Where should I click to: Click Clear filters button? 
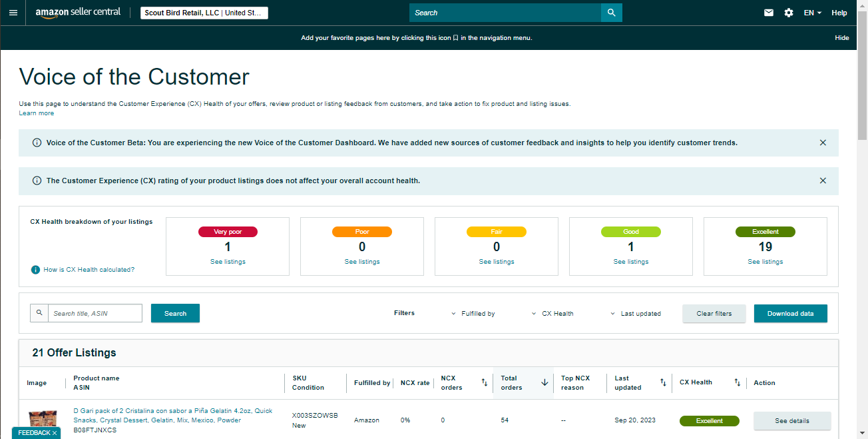click(x=714, y=313)
